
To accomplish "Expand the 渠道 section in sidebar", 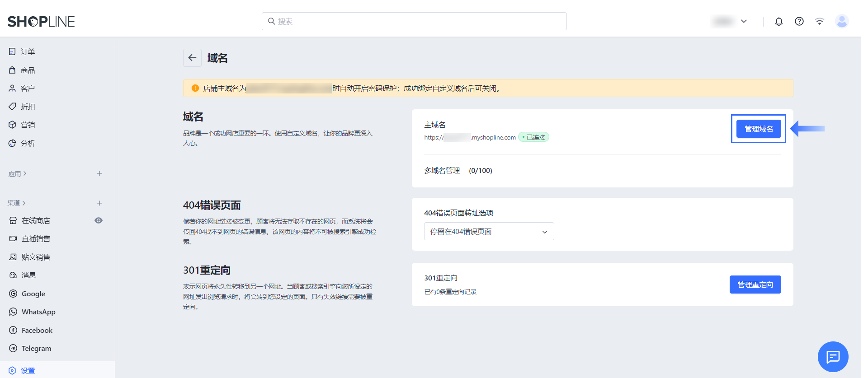I will point(17,203).
